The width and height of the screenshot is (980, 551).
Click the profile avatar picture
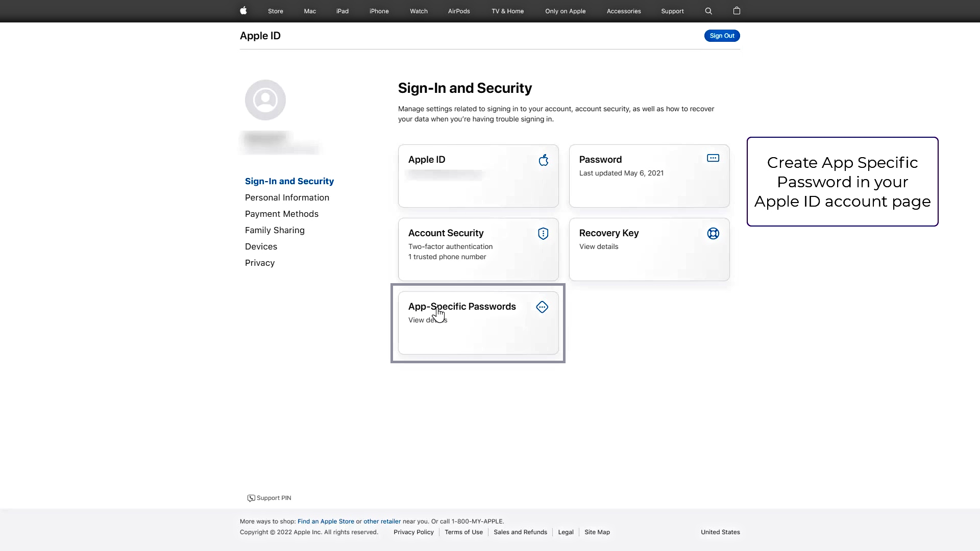(x=265, y=100)
